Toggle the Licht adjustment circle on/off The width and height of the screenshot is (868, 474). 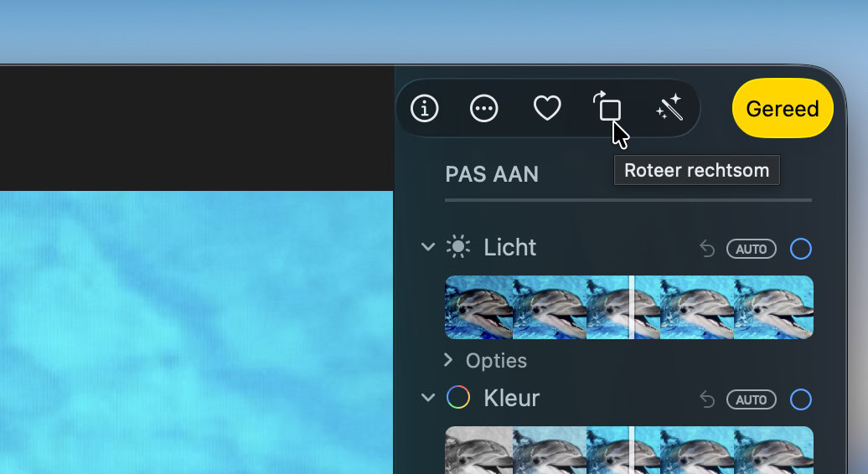801,249
